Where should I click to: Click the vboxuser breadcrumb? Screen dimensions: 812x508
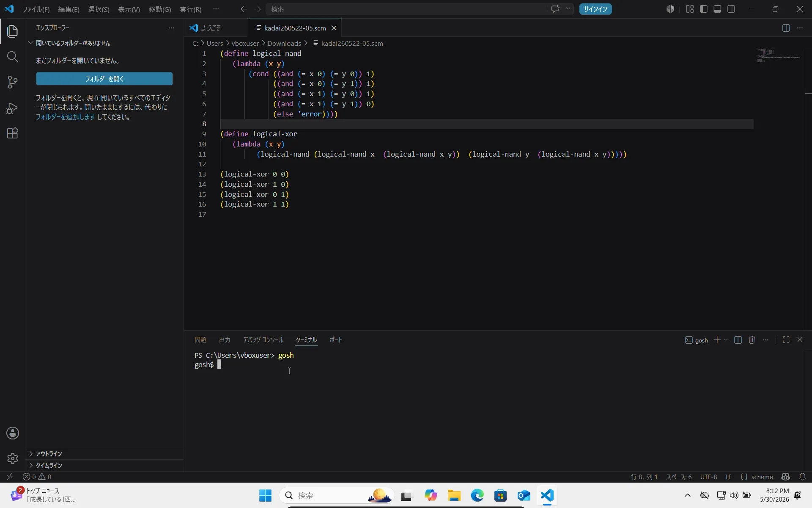pos(245,43)
